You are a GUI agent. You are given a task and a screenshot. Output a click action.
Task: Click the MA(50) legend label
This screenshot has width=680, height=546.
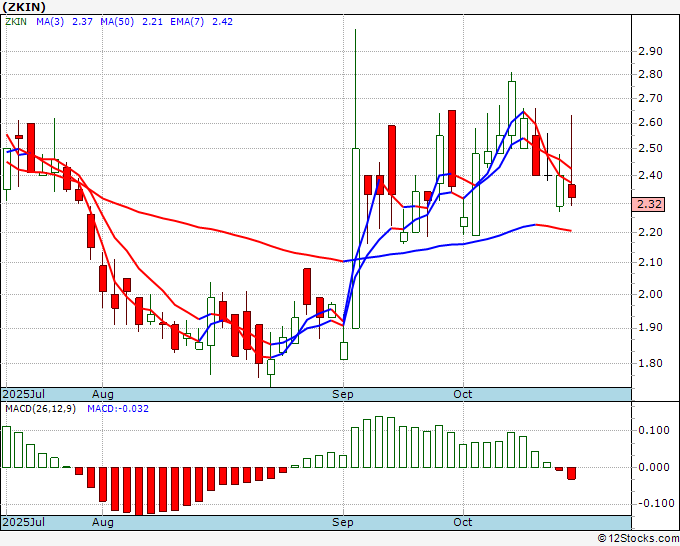tap(117, 22)
